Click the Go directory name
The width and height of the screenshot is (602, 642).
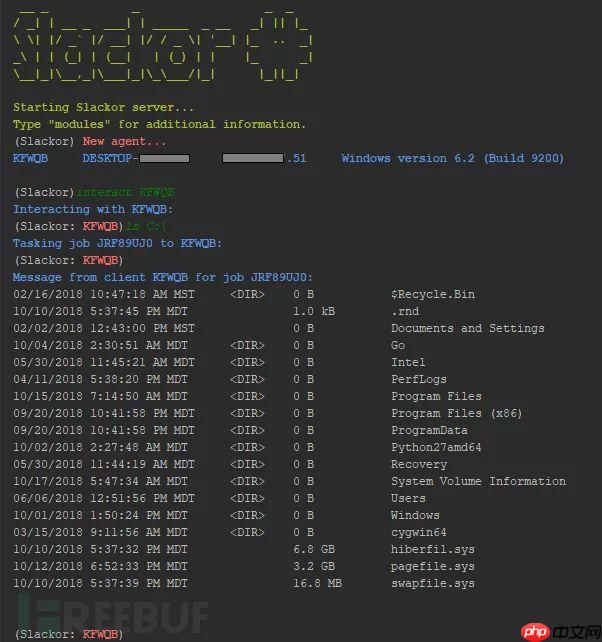(398, 345)
